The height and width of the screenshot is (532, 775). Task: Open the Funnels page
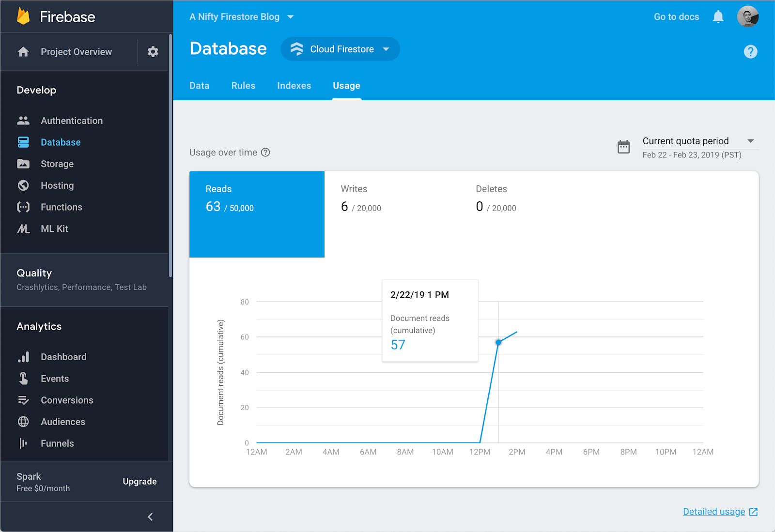[57, 443]
